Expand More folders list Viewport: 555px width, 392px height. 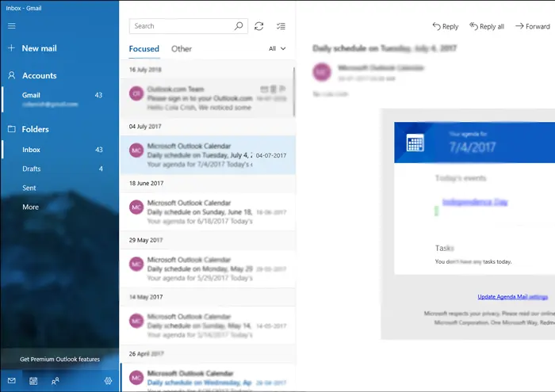[30, 207]
